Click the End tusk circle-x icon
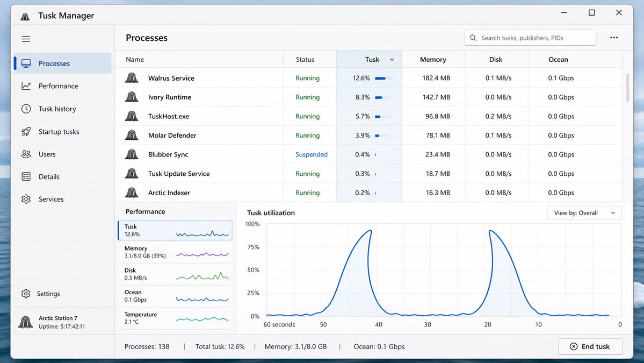This screenshot has width=644, height=363. (x=574, y=346)
